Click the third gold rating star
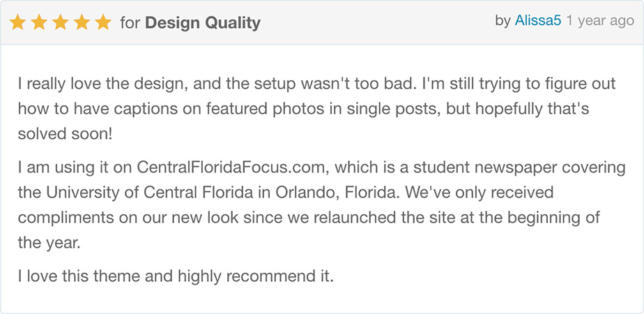The image size is (644, 314). point(61,22)
